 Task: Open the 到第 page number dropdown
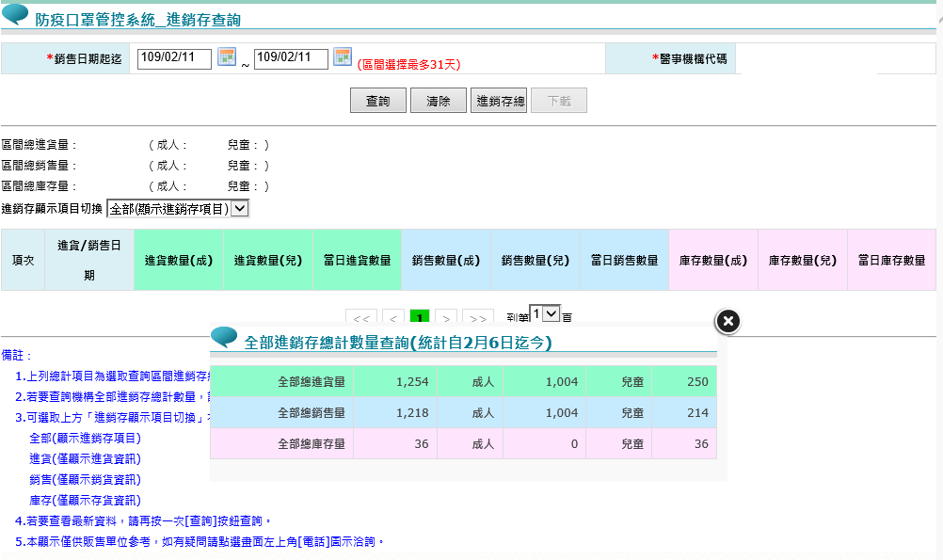[x=545, y=313]
